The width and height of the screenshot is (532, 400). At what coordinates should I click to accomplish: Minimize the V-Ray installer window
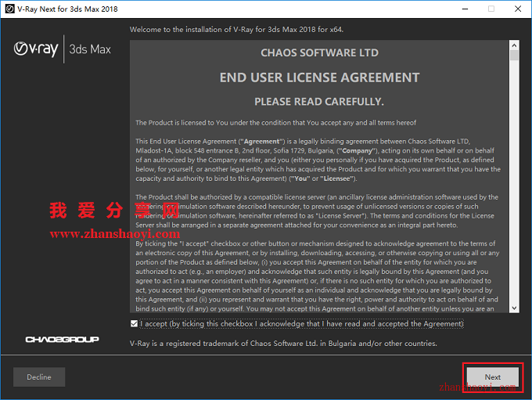coord(465,9)
